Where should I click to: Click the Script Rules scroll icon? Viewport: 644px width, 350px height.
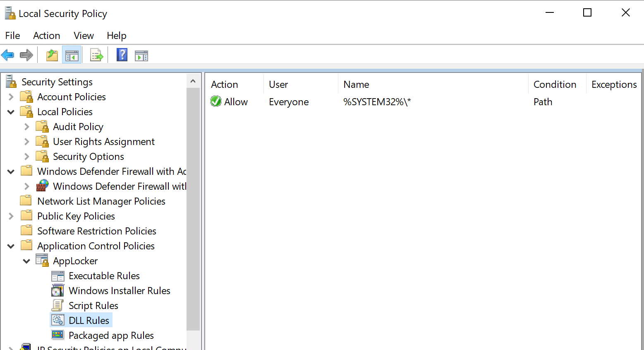coord(57,306)
